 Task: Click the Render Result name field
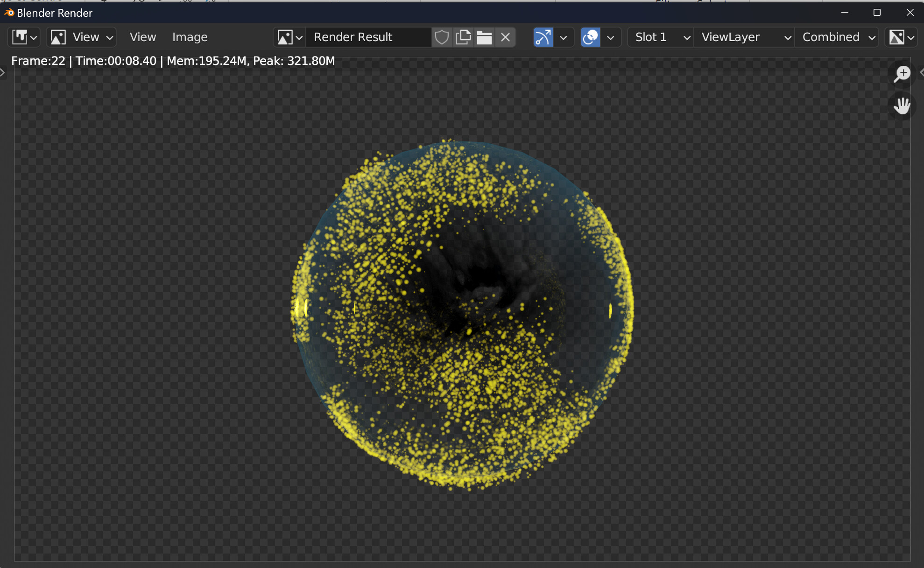(x=368, y=37)
